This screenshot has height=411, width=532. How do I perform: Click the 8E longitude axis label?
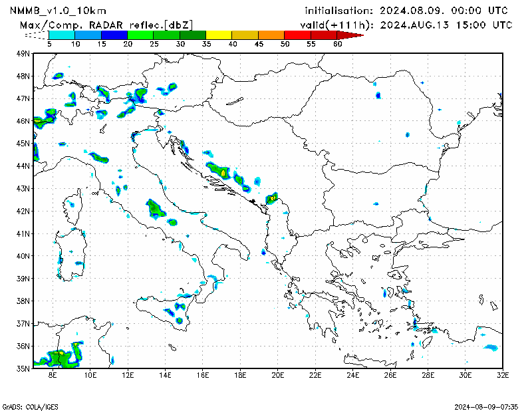[53, 375]
